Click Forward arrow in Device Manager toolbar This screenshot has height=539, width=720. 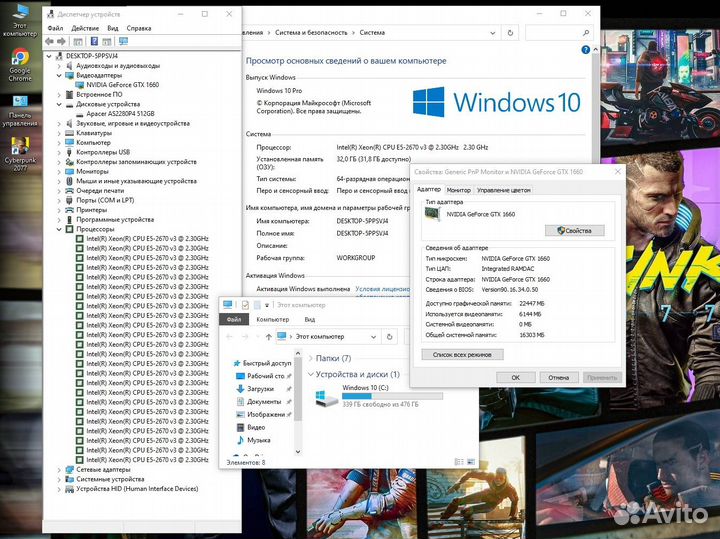62,41
